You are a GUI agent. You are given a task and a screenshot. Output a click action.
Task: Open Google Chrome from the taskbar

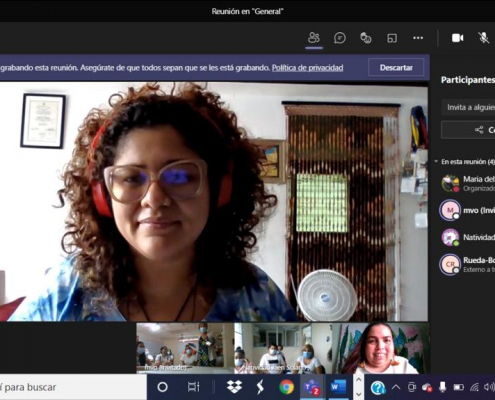click(x=286, y=387)
